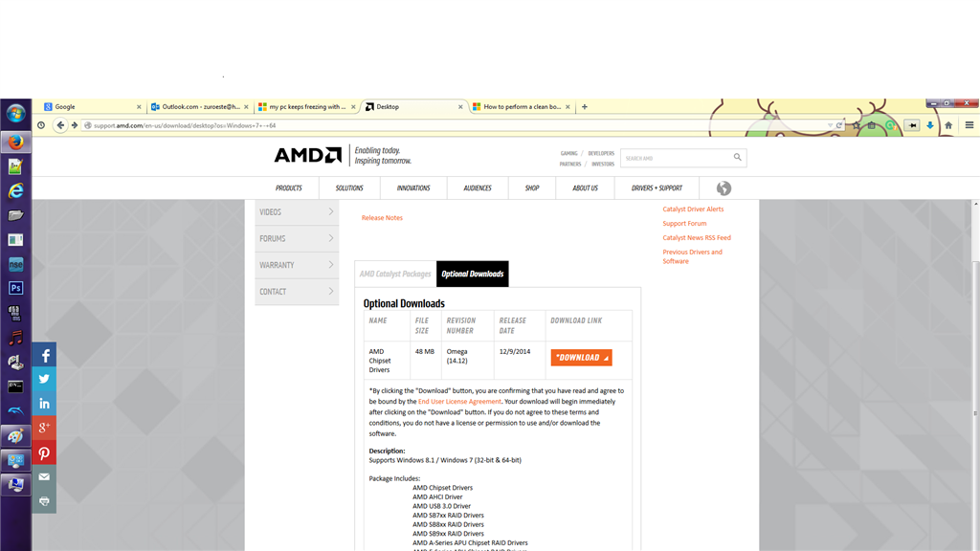The height and width of the screenshot is (551, 980).
Task: Open the Release Notes link
Action: [x=382, y=218]
